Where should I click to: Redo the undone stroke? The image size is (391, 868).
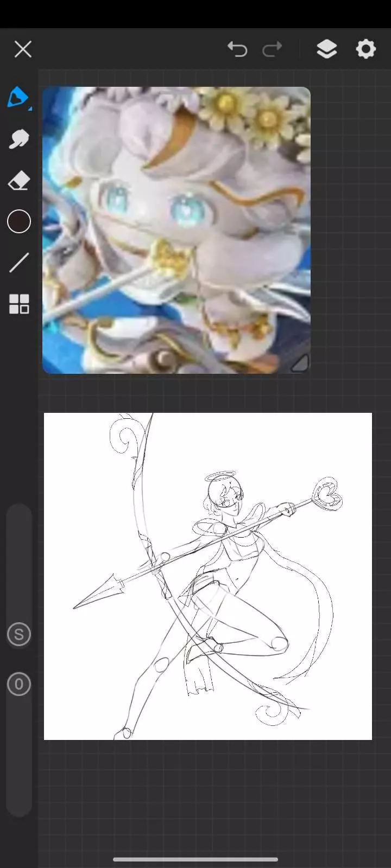272,49
